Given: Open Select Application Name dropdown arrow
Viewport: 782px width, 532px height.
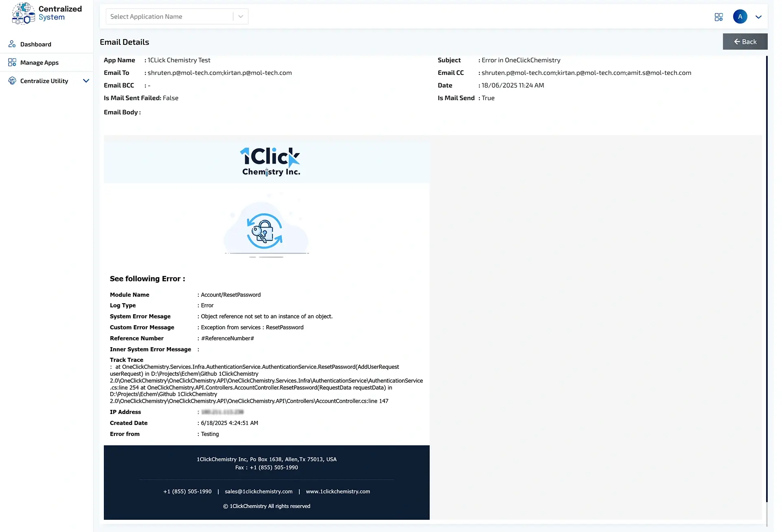Looking at the screenshot, I should (241, 17).
